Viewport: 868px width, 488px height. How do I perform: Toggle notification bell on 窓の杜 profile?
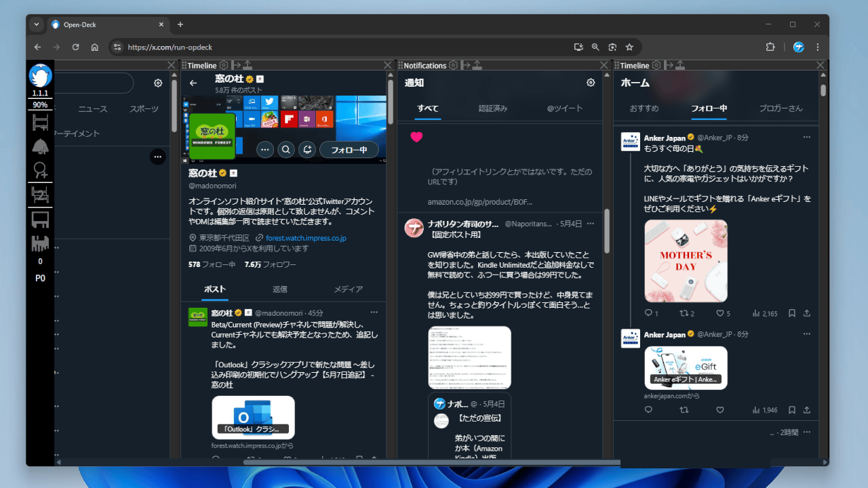pyautogui.click(x=307, y=150)
